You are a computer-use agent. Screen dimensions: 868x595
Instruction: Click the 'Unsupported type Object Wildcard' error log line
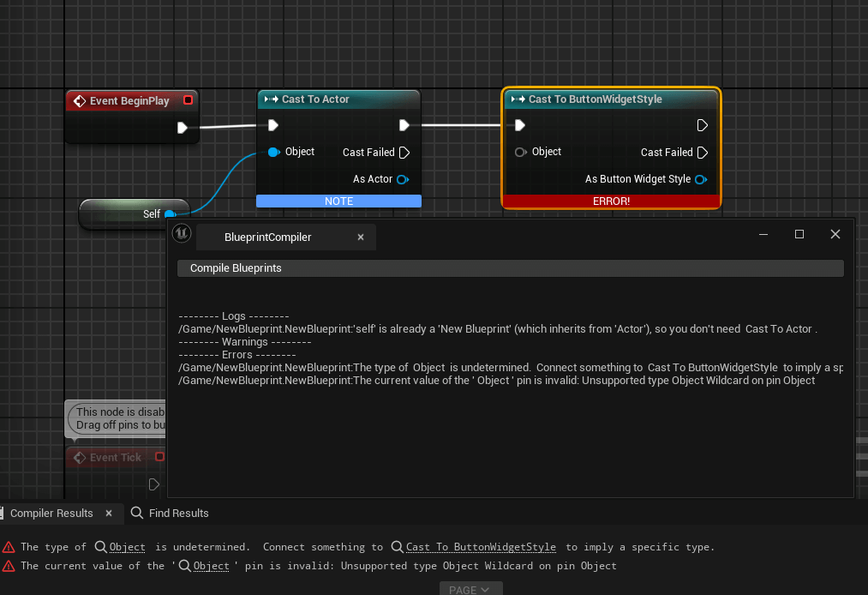[x=497, y=381]
